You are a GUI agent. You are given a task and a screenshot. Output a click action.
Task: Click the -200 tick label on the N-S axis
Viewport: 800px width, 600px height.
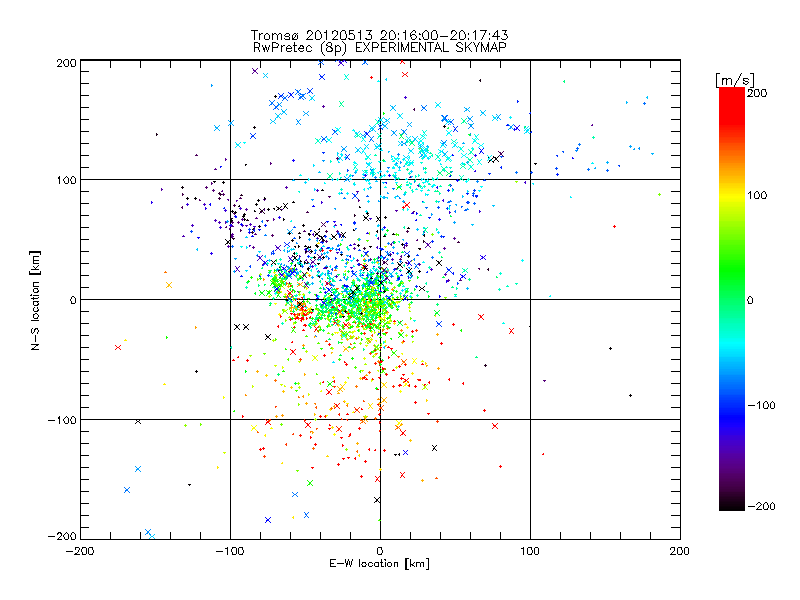(x=62, y=537)
